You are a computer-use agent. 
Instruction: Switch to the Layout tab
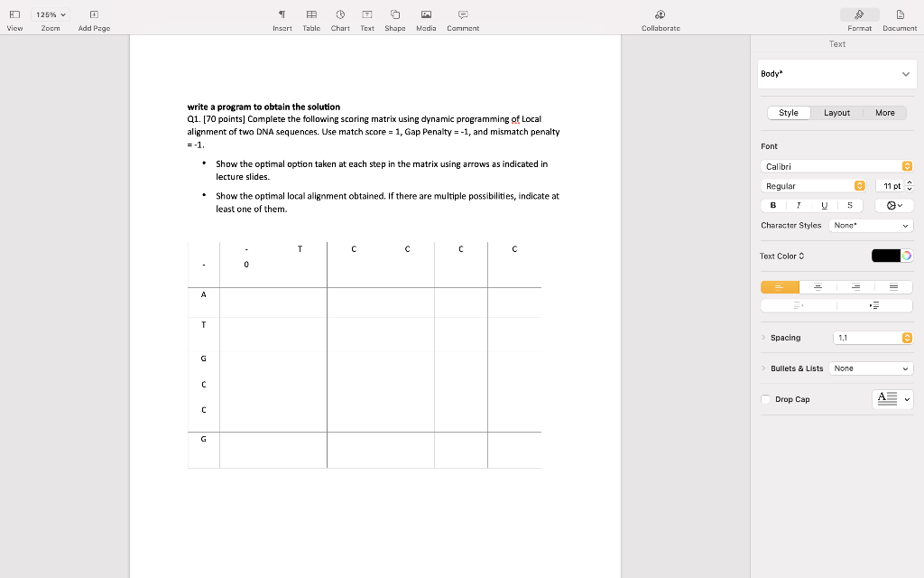(836, 113)
